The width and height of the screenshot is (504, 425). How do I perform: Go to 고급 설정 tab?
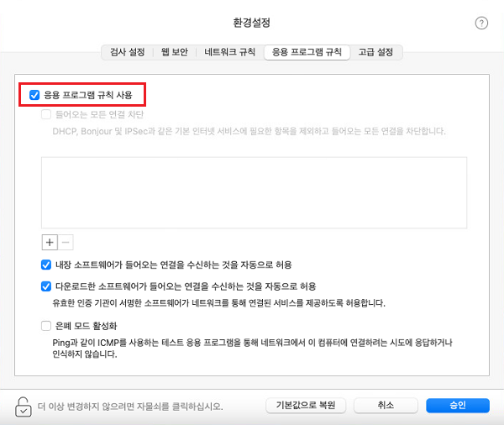[x=375, y=52]
